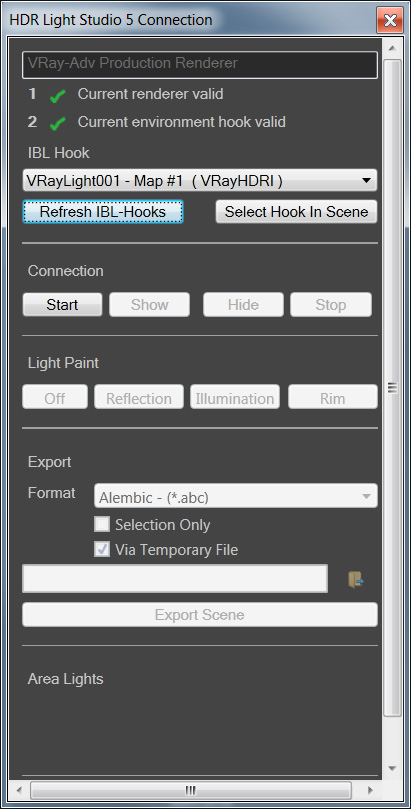Click the green checkmark beside Current renderer valid
This screenshot has width=411, height=809.
(57, 95)
